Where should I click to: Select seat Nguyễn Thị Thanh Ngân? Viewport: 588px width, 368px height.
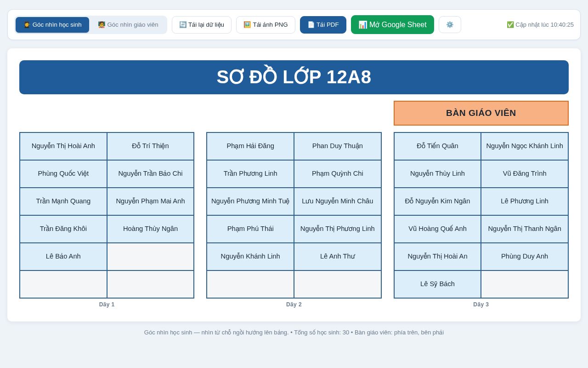tap(525, 229)
